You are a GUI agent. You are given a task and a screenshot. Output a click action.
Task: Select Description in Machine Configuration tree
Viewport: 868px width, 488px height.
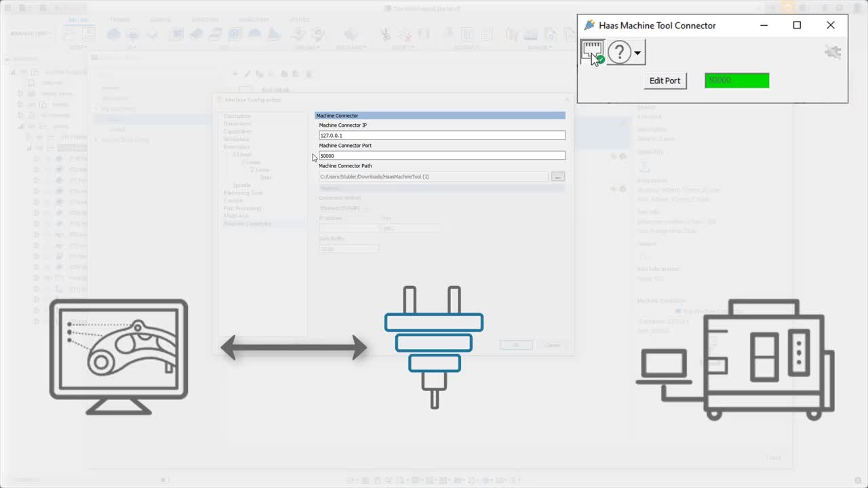[237, 117]
